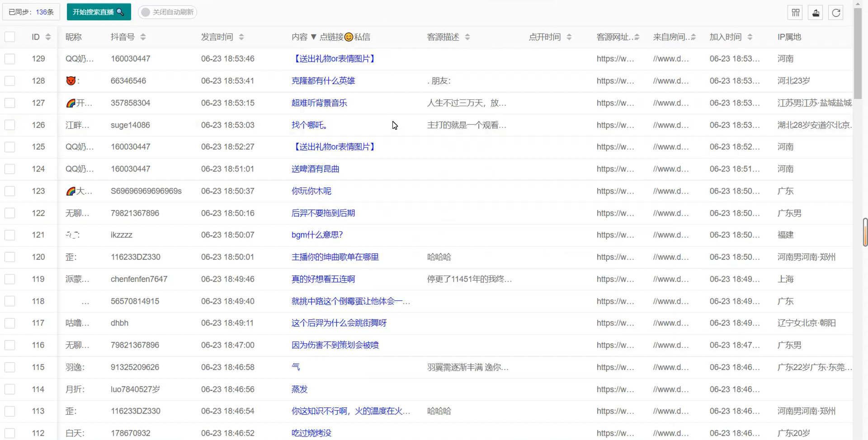This screenshot has height=440, width=868.
Task: Open message link 主播你的坤曲歌单在哪里
Action: pos(335,257)
